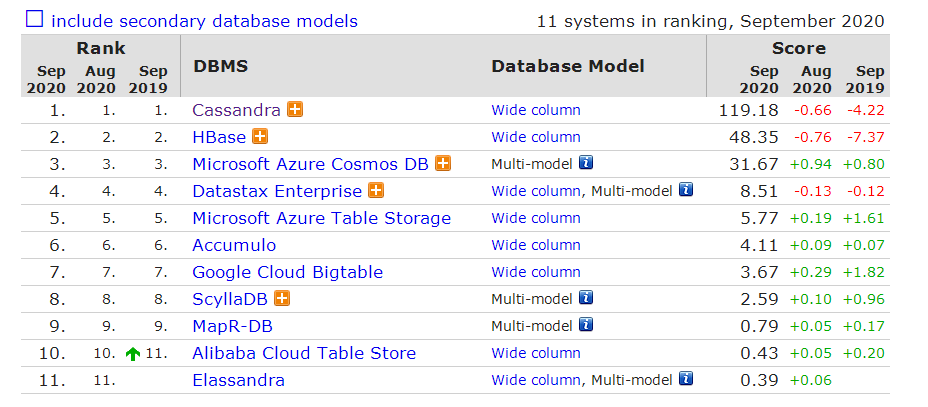Screen dimensions: 928x407
Task: Click the green up arrow in Alibaba row
Action: [x=132, y=354]
